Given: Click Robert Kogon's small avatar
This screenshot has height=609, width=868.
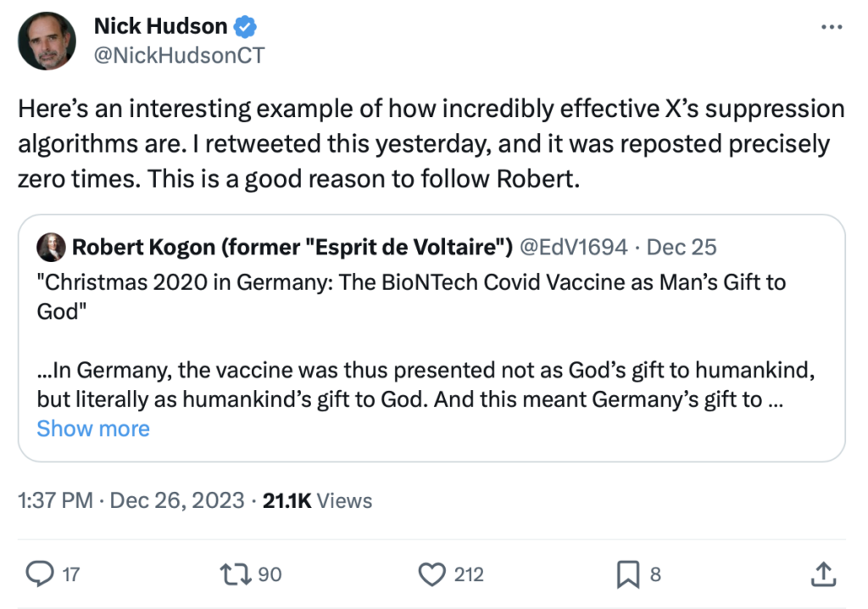Looking at the screenshot, I should pyautogui.click(x=51, y=247).
